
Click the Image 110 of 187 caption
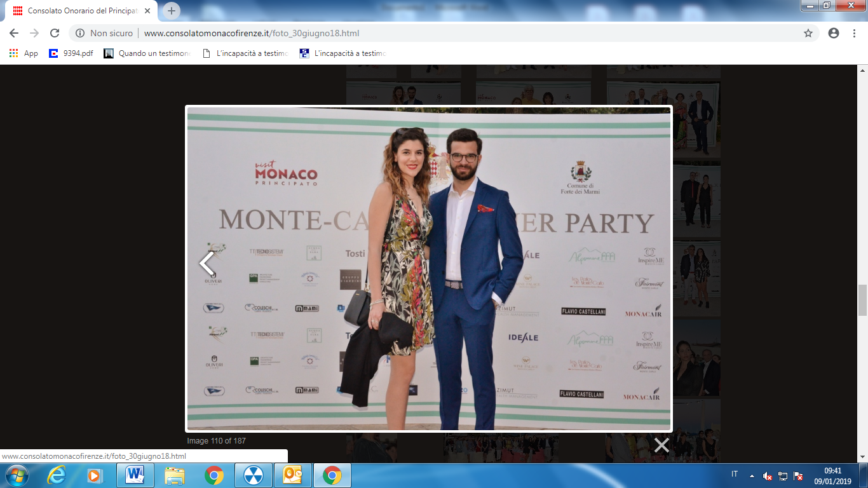216,440
